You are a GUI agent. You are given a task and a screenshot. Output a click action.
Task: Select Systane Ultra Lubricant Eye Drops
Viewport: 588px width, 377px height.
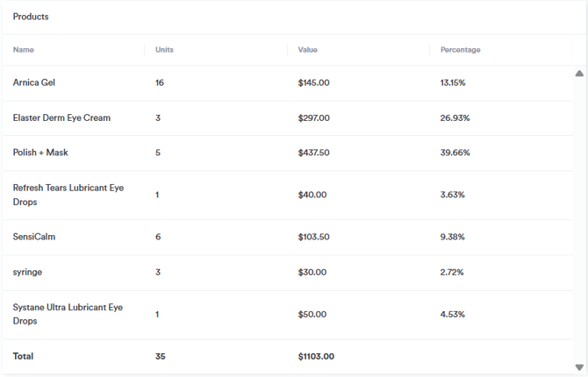click(x=68, y=314)
